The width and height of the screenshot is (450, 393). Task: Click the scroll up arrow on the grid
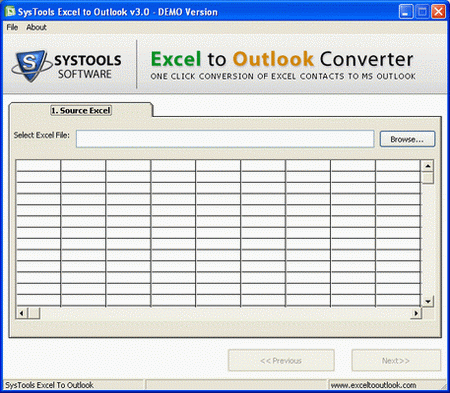[x=428, y=166]
